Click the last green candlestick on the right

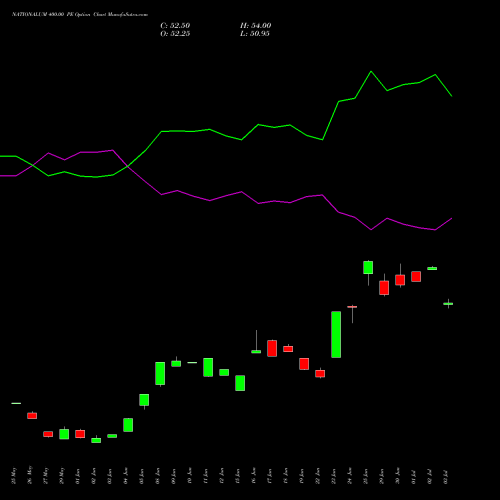448,304
